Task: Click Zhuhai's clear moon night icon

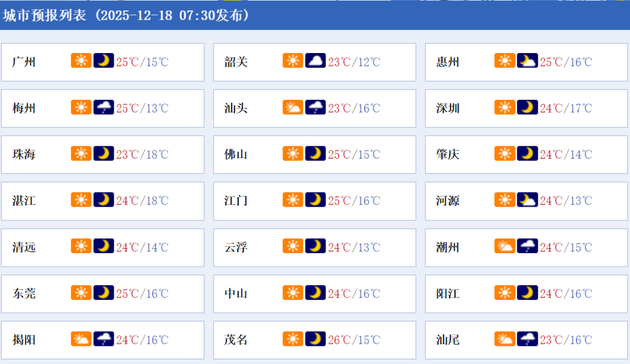Action: (x=103, y=153)
